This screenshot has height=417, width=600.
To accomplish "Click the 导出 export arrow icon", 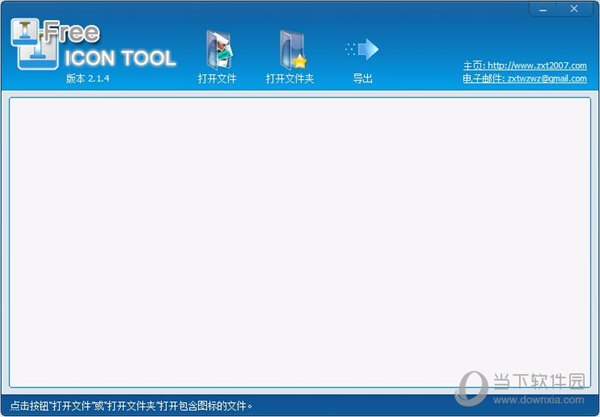I will 362,49.
